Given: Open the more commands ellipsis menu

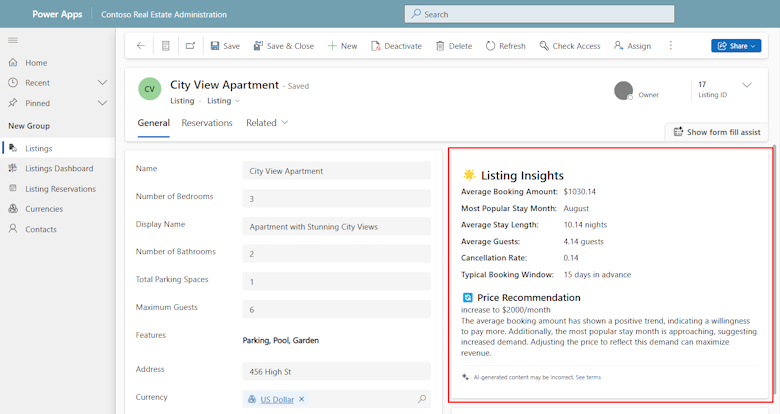Looking at the screenshot, I should [671, 45].
